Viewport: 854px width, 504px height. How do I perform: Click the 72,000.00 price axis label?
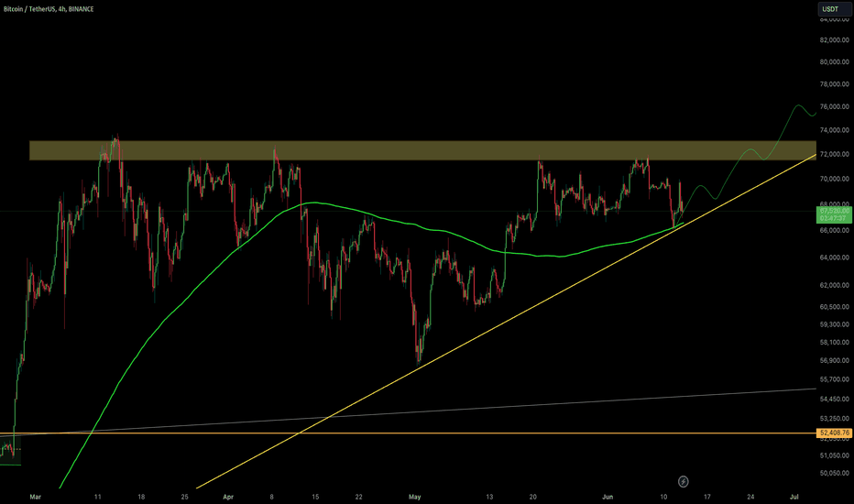tap(835, 155)
